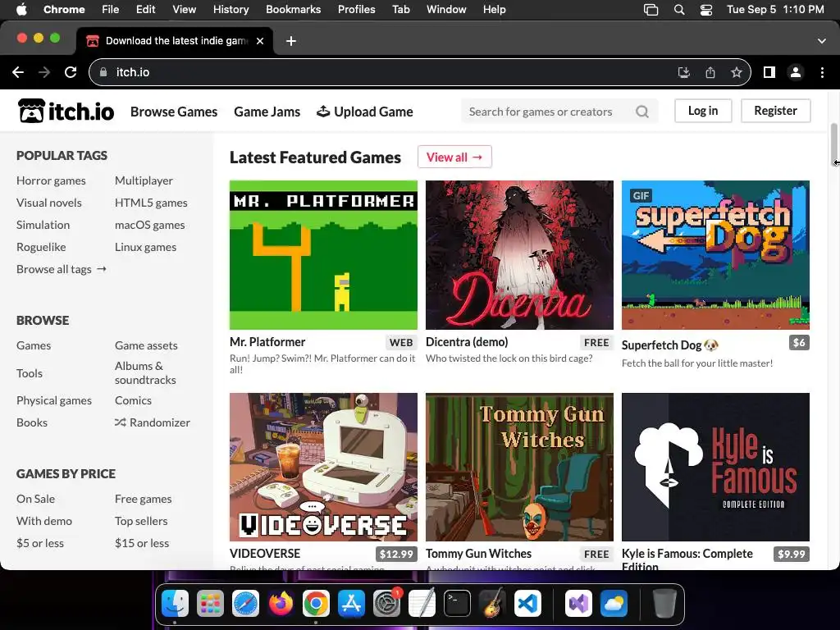This screenshot has width=840, height=630.
Task: Open Terminal from the dock
Action: 457,604
